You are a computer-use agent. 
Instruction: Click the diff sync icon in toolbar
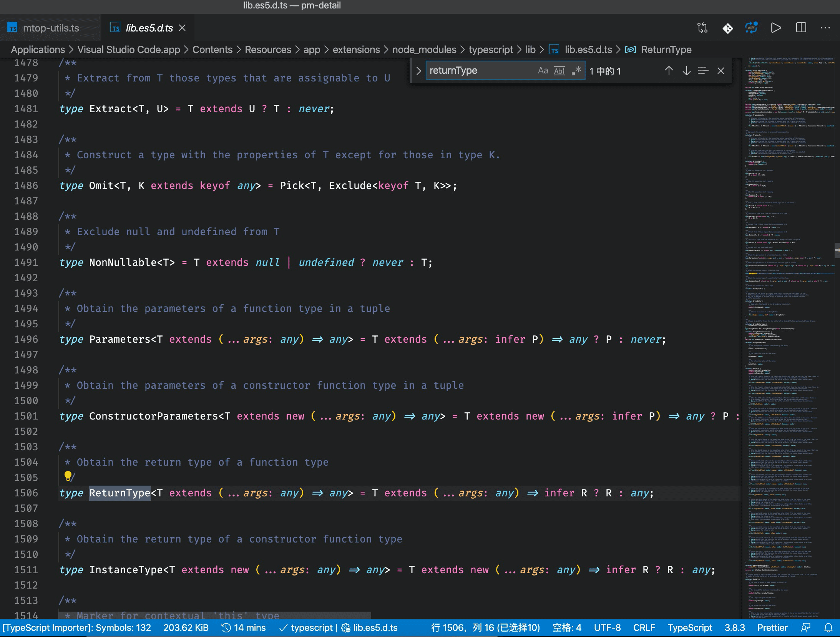tap(751, 28)
